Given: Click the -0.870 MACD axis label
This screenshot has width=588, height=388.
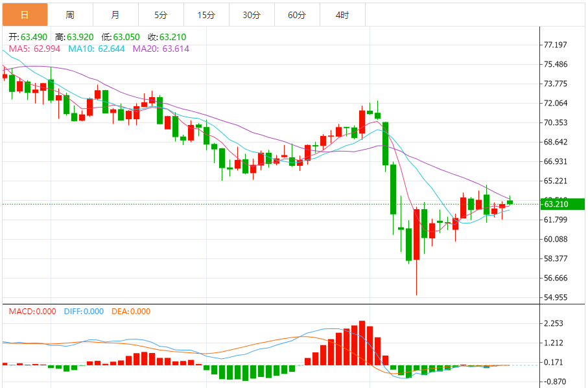Looking at the screenshot, I should point(555,382).
